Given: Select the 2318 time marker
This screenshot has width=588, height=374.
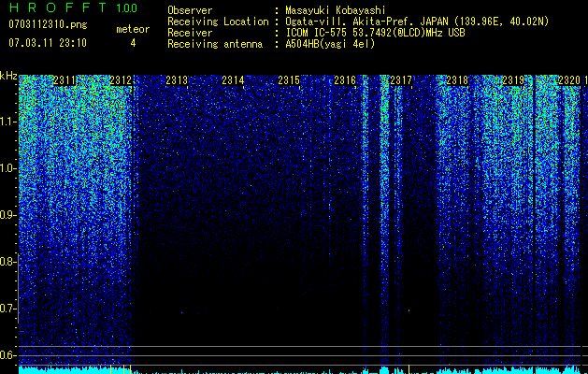Looking at the screenshot, I should [457, 80].
